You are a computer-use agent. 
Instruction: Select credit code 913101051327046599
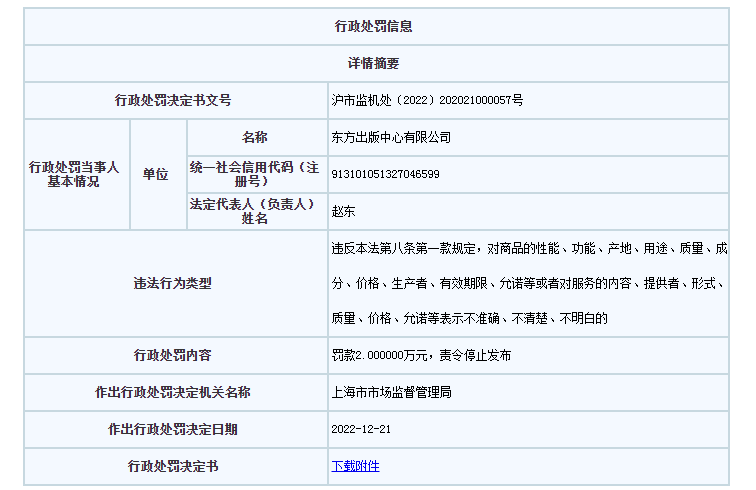pos(386,174)
